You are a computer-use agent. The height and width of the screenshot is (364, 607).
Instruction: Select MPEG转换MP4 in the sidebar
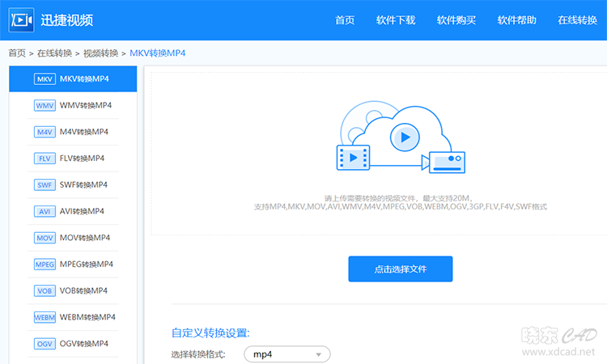click(73, 265)
